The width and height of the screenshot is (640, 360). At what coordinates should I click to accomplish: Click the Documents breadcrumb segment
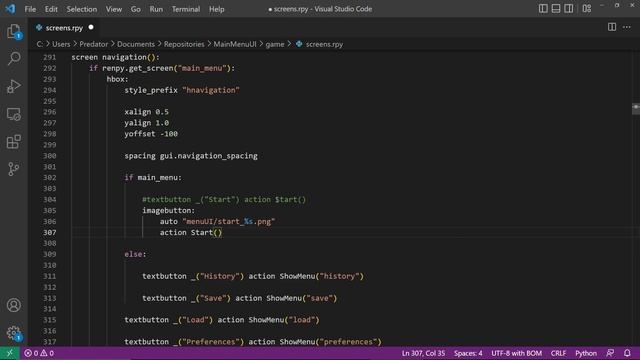[136, 44]
